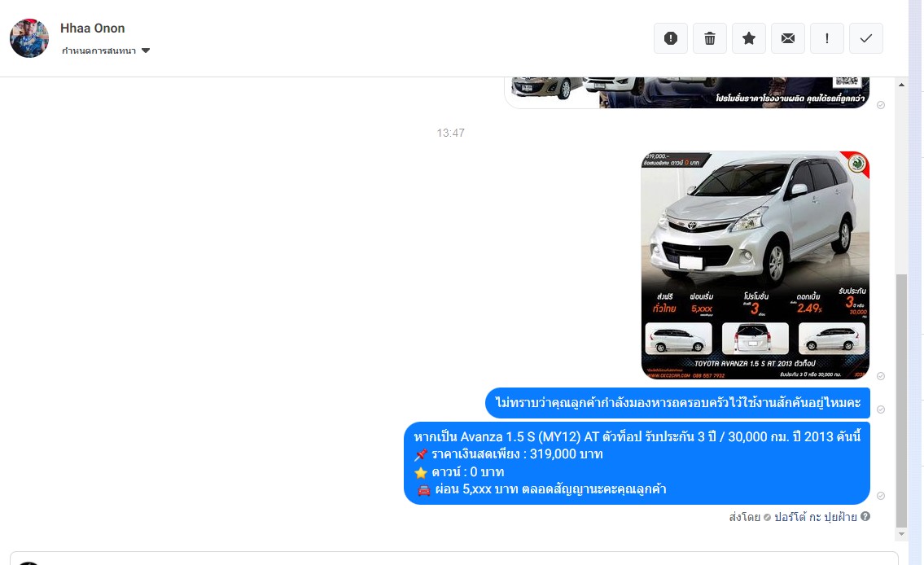Open the help question mark beside sender name

pyautogui.click(x=865, y=516)
